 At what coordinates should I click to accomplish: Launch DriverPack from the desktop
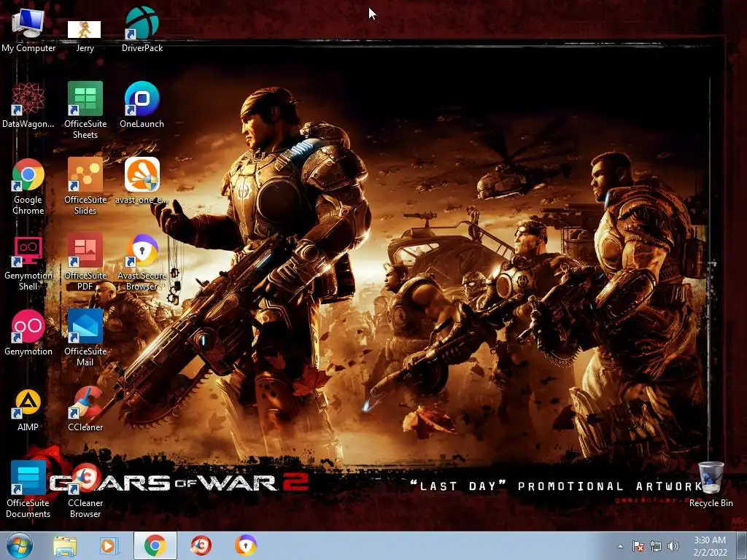tap(142, 30)
